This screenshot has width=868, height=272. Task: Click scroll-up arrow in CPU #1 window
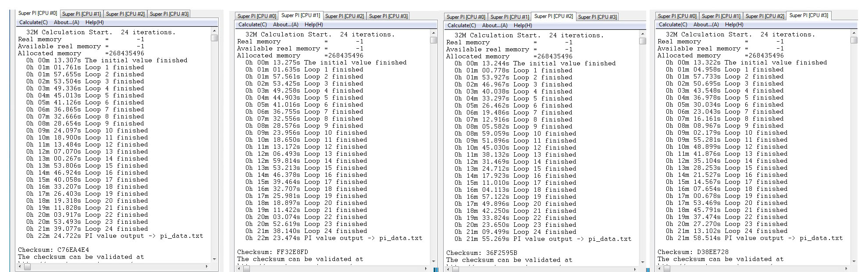pos(434,33)
